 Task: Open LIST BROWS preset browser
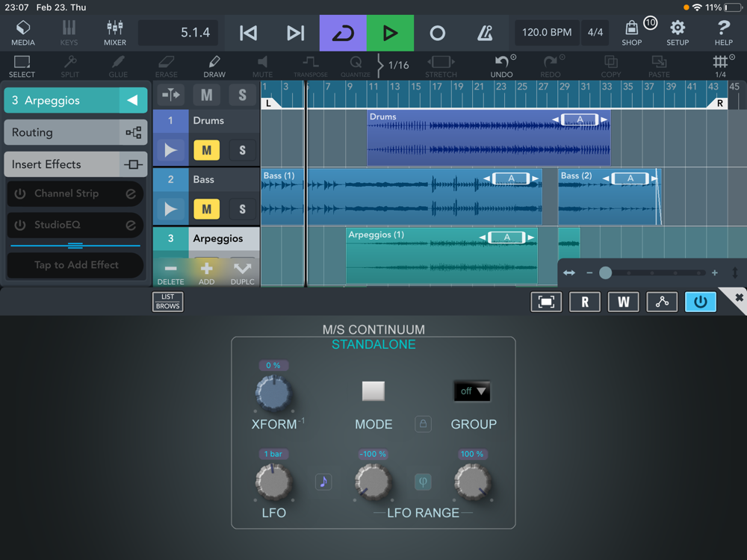tap(167, 302)
